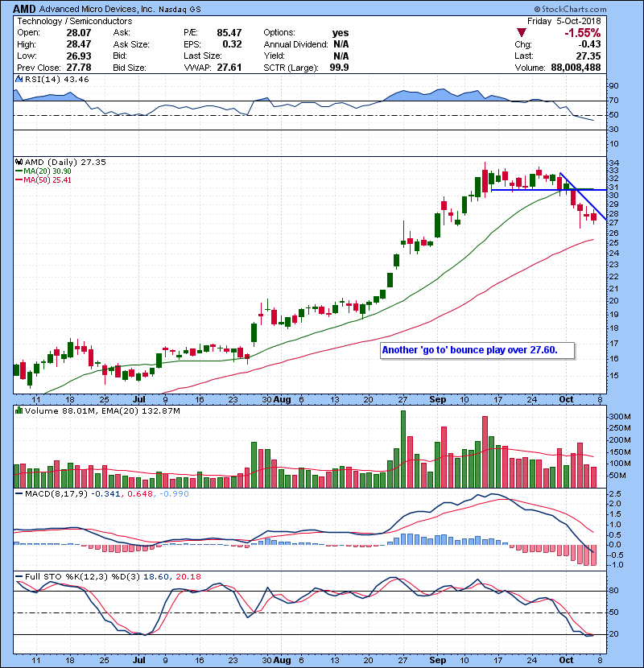The image size is (644, 668).
Task: Click the green MA(20) legend line
Action: click(x=19, y=171)
